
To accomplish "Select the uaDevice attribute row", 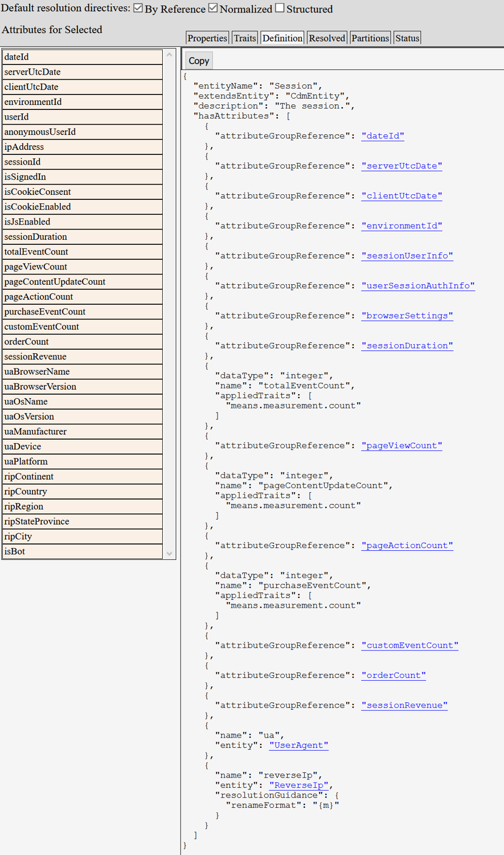I will [x=83, y=447].
